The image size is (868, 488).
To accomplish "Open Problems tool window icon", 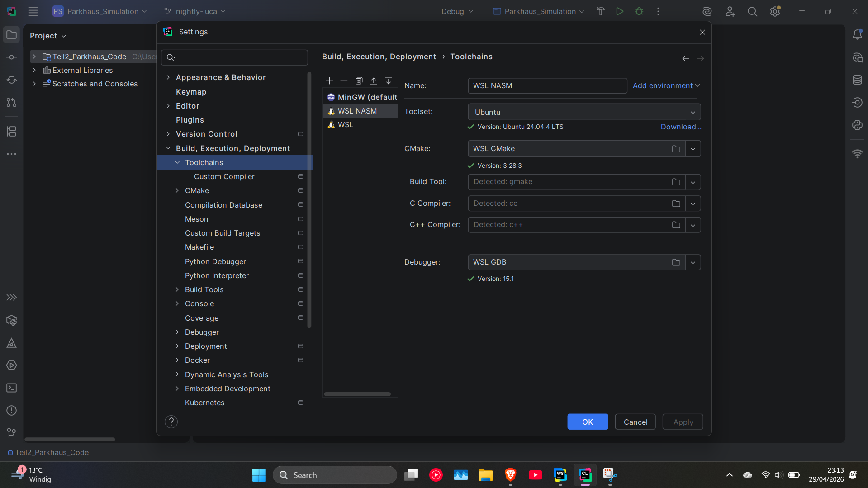I will pos(12,411).
